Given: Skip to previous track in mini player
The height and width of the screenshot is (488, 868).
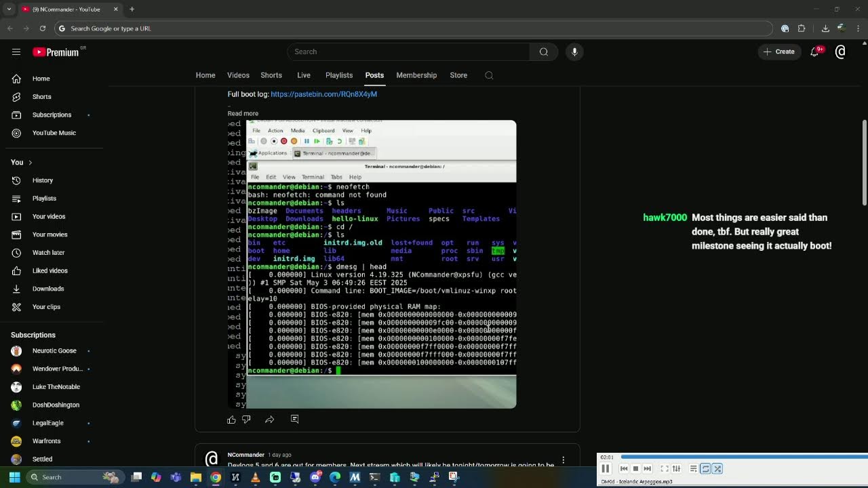Looking at the screenshot, I should 624,468.
